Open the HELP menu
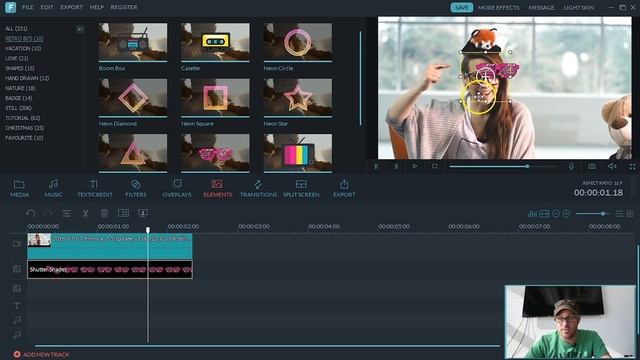This screenshot has width=640, height=360. coord(96,7)
